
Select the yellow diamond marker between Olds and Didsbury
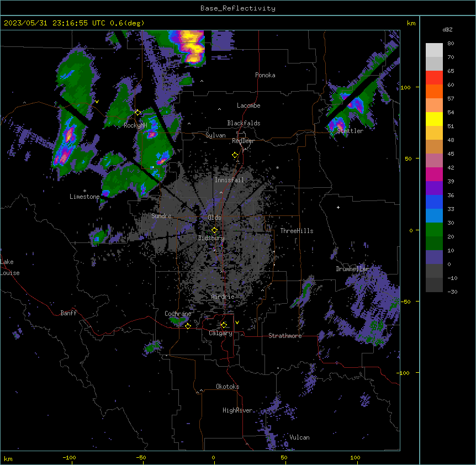[214, 230]
